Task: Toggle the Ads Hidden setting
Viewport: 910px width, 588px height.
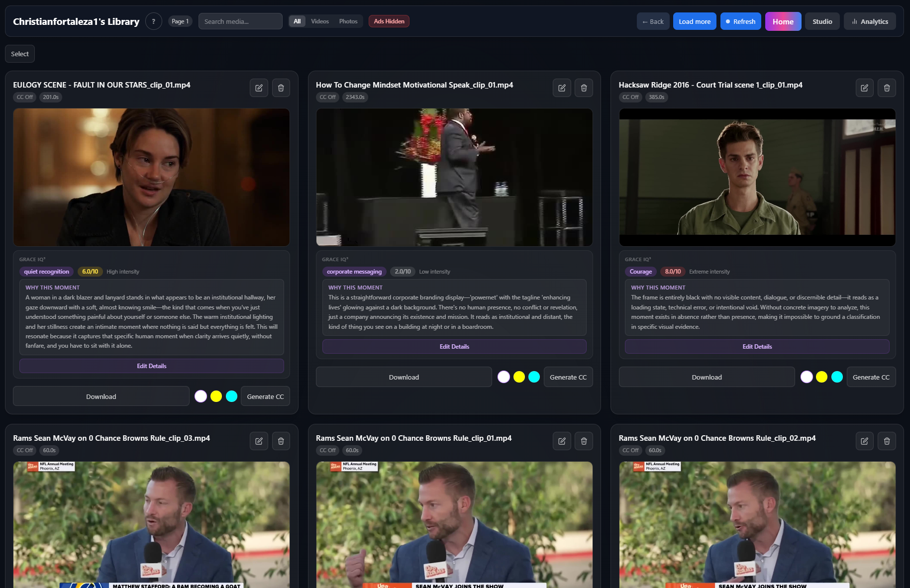Action: pos(389,21)
